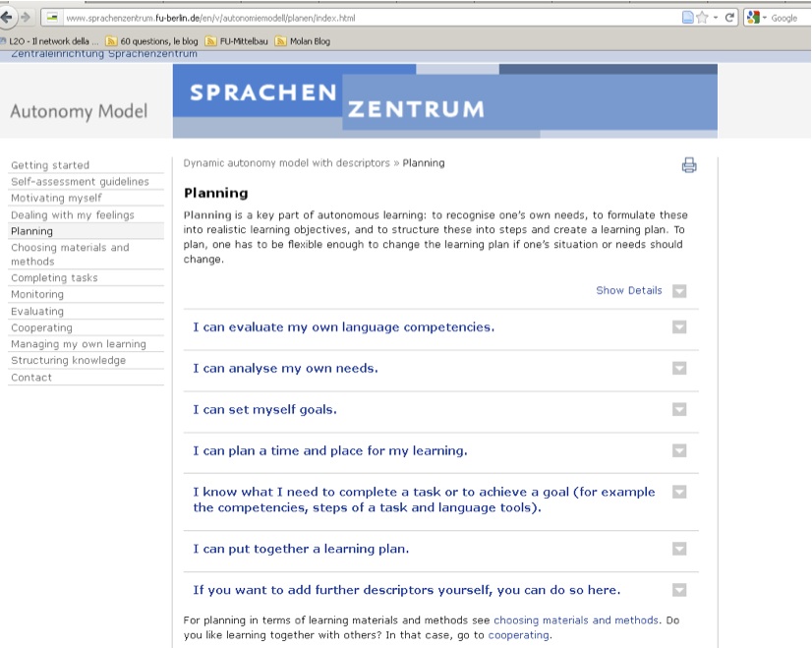
Task: Toggle the 'I can put together a learning plan' arrow
Action: coord(679,549)
